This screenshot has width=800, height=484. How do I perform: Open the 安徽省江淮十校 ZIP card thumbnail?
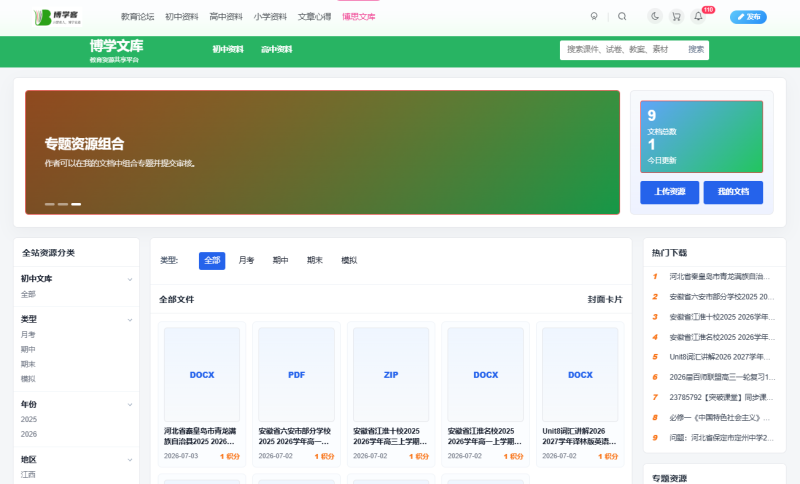(391, 374)
